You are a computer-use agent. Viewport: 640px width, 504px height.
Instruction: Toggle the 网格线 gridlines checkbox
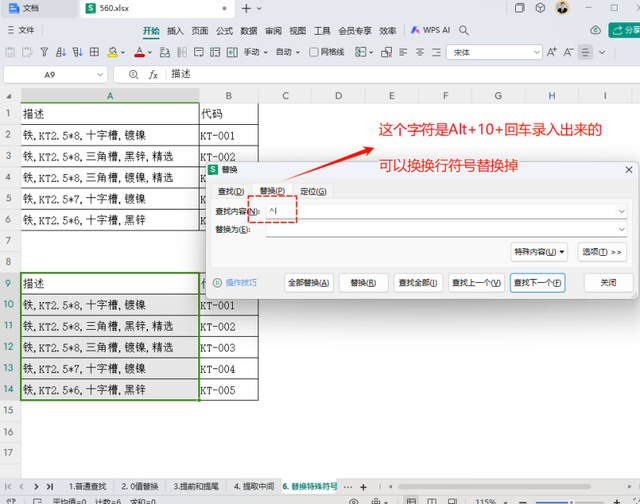tap(313, 52)
